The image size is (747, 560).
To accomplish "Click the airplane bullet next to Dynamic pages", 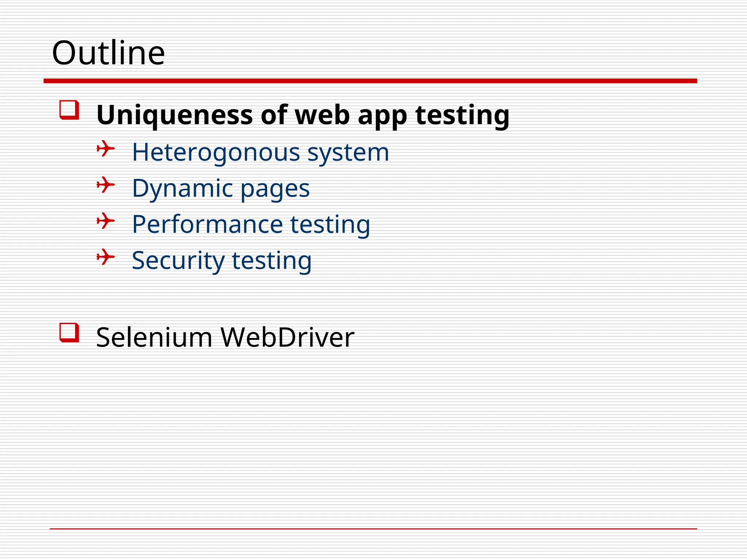I will coord(106,185).
